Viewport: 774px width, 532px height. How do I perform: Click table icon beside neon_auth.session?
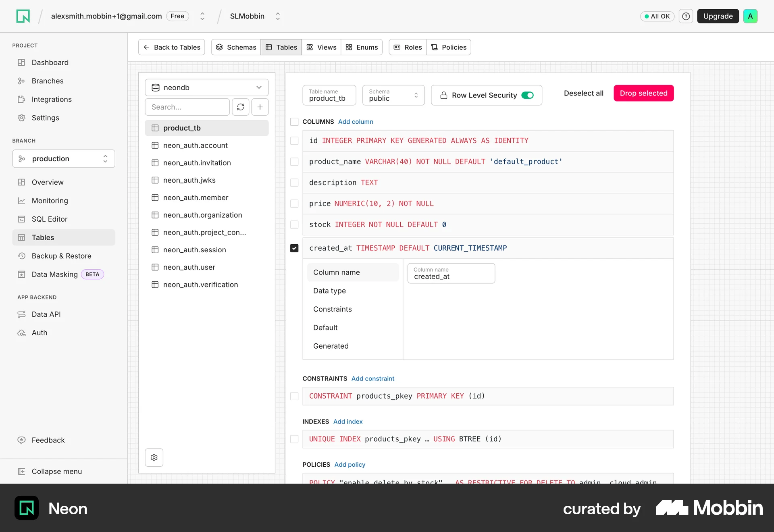(x=155, y=250)
